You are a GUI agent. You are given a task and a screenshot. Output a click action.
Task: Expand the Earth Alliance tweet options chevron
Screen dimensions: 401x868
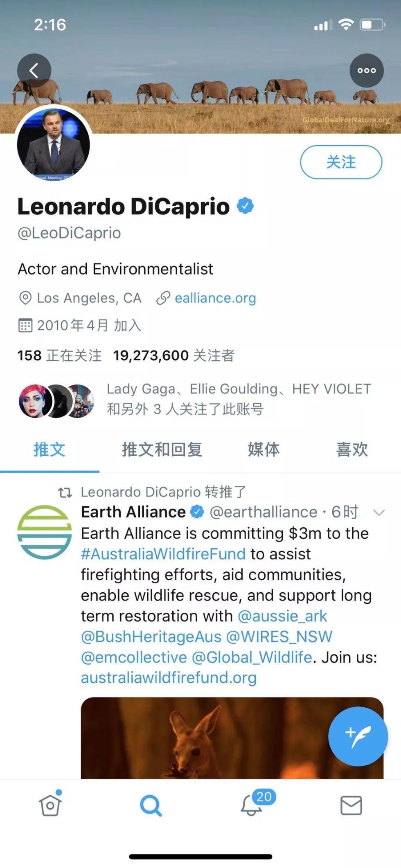[379, 513]
